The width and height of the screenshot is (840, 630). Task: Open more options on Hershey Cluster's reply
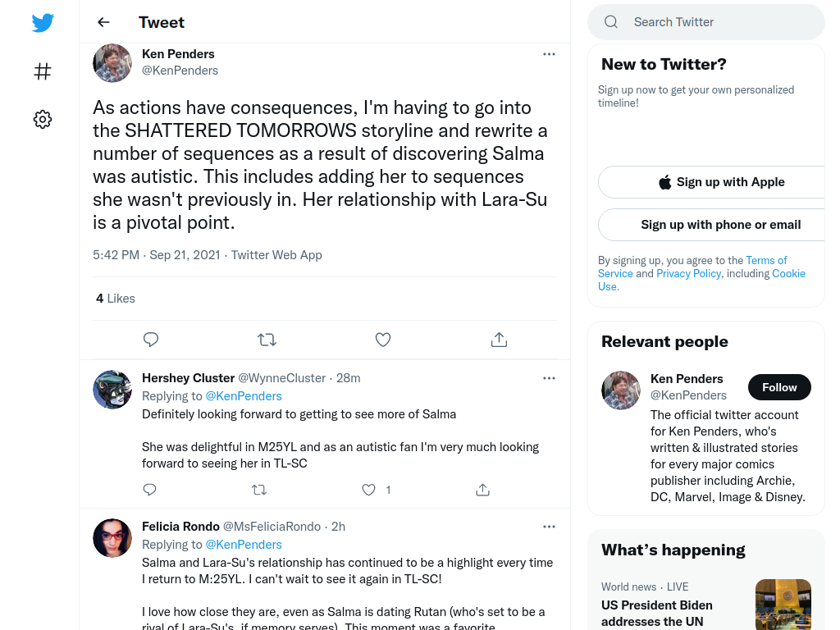(x=549, y=378)
